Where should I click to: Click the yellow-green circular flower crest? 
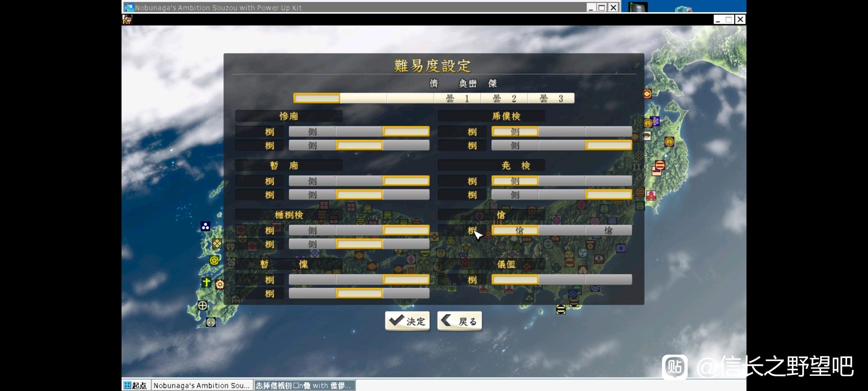coord(214,260)
